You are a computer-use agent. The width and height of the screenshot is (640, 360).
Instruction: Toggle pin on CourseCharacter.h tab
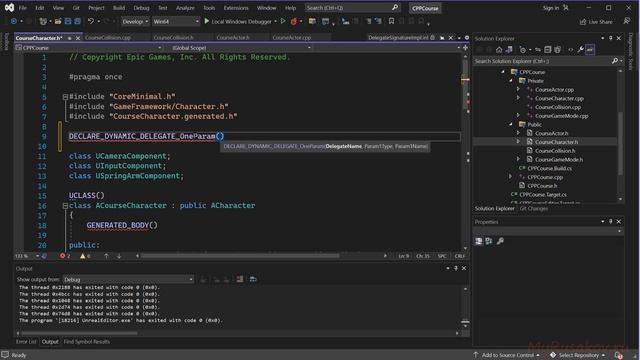(x=69, y=38)
